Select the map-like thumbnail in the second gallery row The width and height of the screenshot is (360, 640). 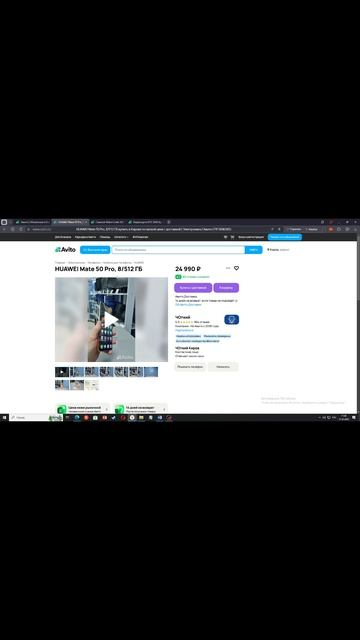click(92, 385)
